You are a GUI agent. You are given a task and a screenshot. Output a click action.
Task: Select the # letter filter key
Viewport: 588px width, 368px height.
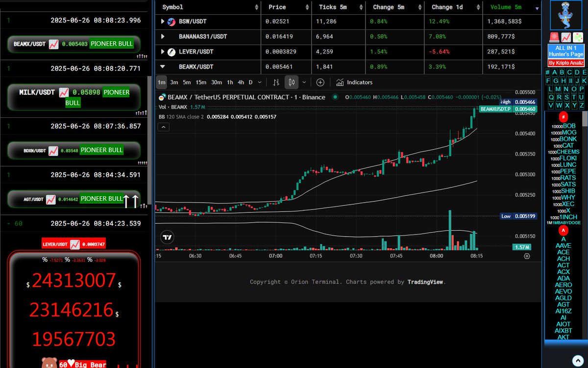pos(548,73)
